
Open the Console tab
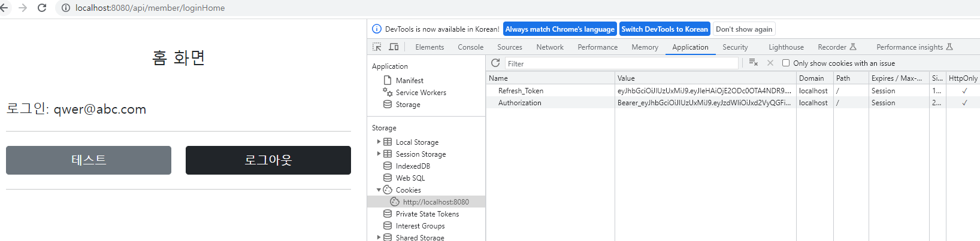[x=470, y=47]
